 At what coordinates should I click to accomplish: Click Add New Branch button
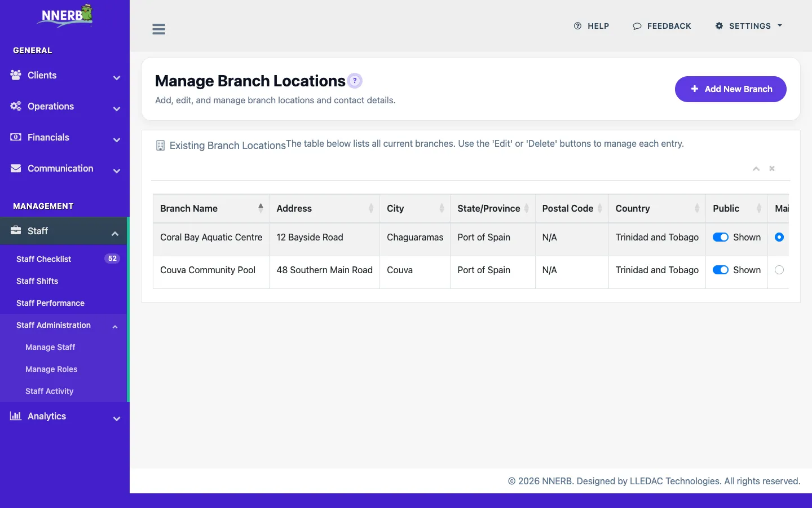click(x=731, y=89)
